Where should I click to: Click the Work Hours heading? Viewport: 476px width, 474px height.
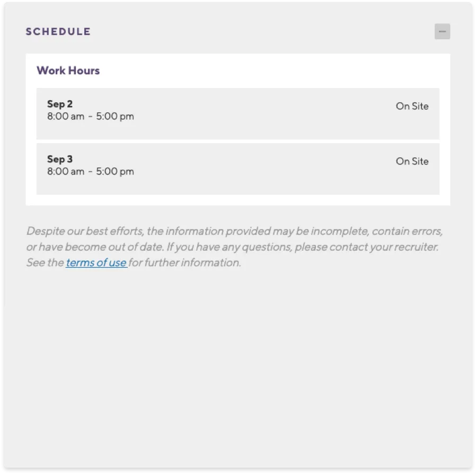click(x=68, y=71)
